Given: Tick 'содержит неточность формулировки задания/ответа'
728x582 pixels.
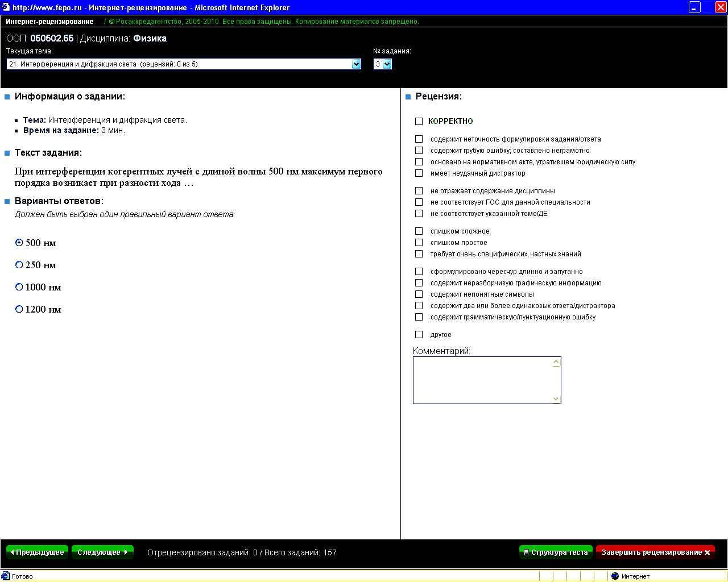Looking at the screenshot, I should click(419, 139).
